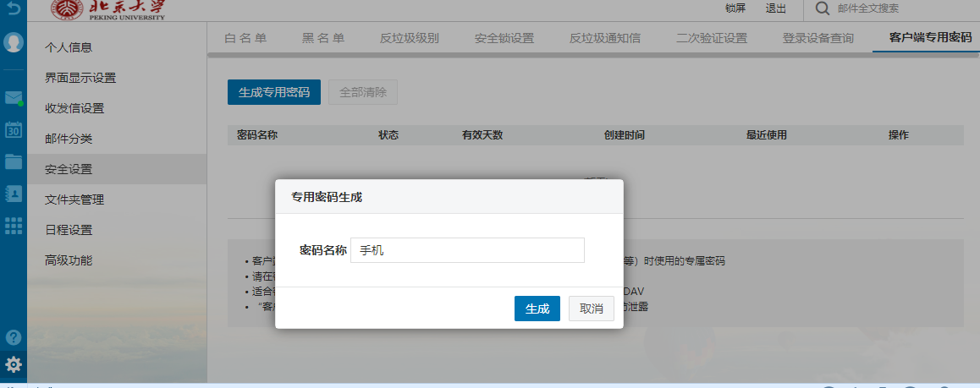Screen dimensions: 980x388
Task: Open the mail inbox envelope icon
Action: coord(14,98)
